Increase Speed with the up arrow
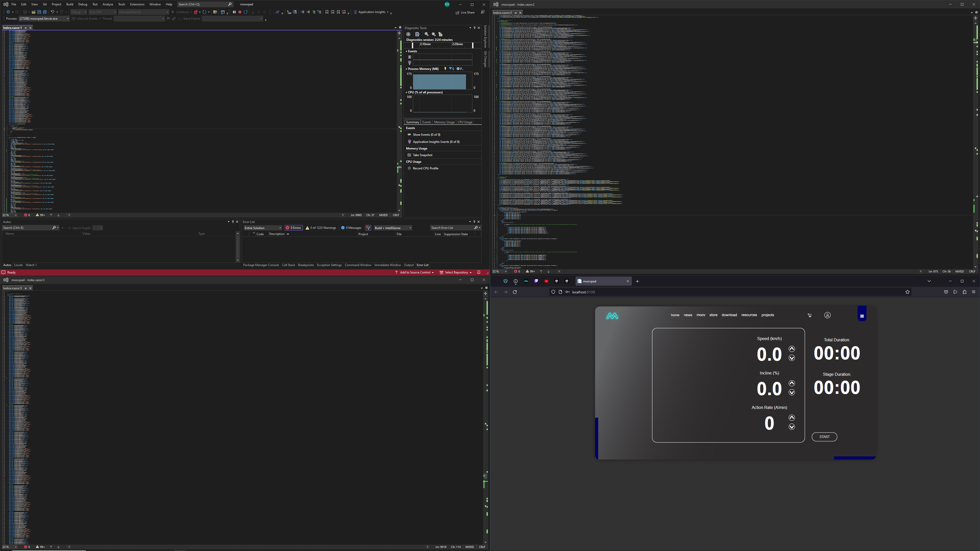 tap(792, 349)
